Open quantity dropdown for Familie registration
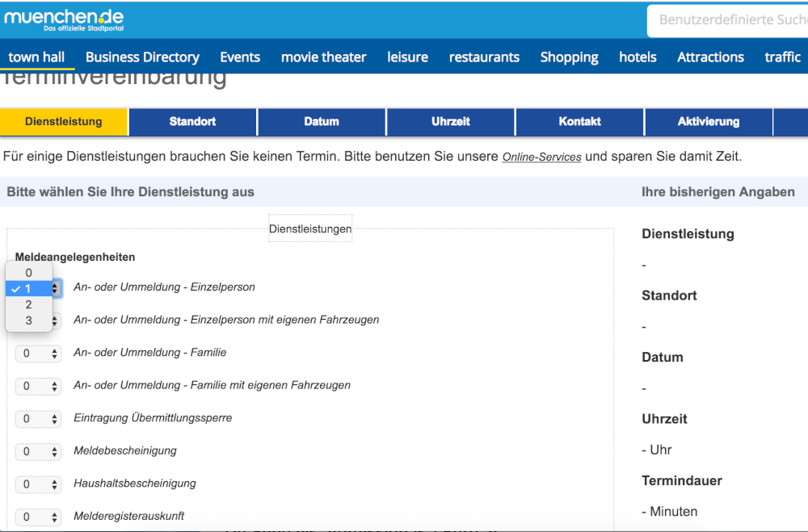 coord(38,354)
